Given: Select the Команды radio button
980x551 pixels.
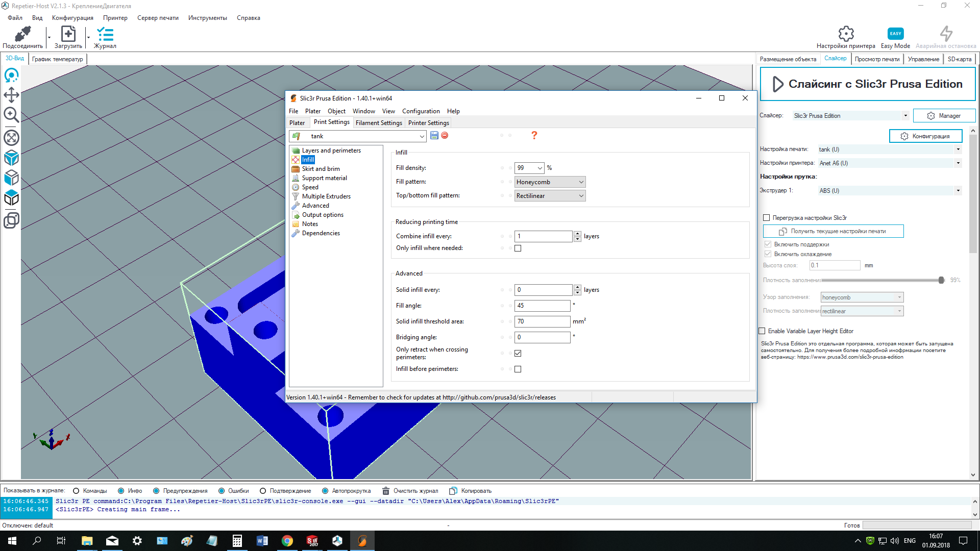Looking at the screenshot, I should tap(76, 491).
